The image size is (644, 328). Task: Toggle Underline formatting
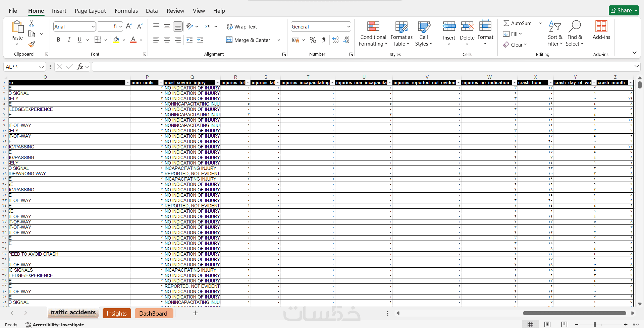pyautogui.click(x=79, y=40)
